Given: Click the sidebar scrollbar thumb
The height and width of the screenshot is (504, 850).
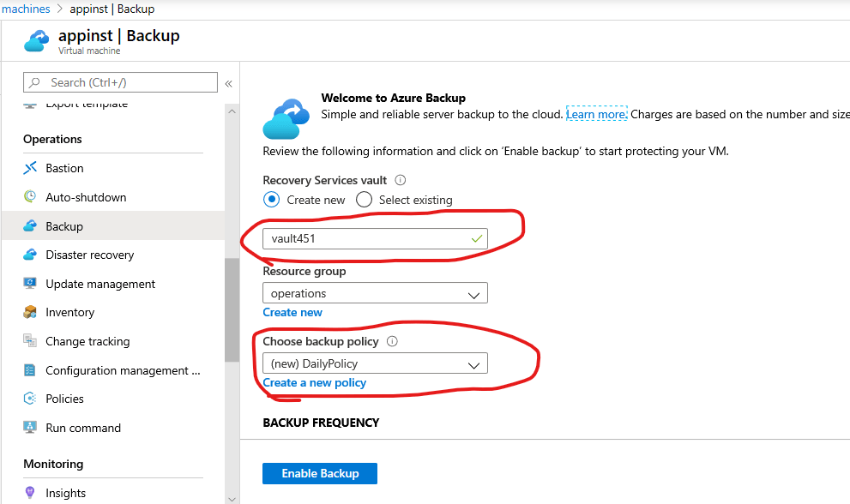Looking at the screenshot, I should (x=232, y=310).
